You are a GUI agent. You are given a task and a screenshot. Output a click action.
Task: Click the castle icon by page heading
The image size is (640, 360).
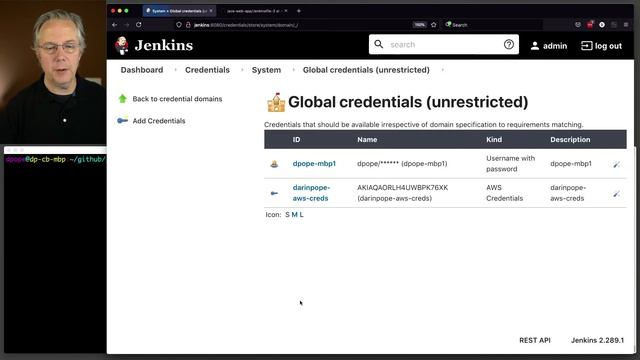pos(276,102)
